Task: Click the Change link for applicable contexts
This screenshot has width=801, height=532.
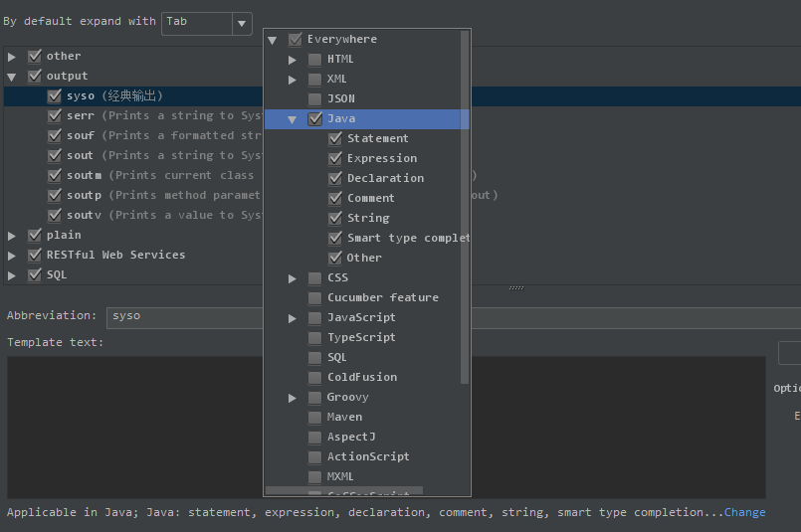Action: (745, 513)
